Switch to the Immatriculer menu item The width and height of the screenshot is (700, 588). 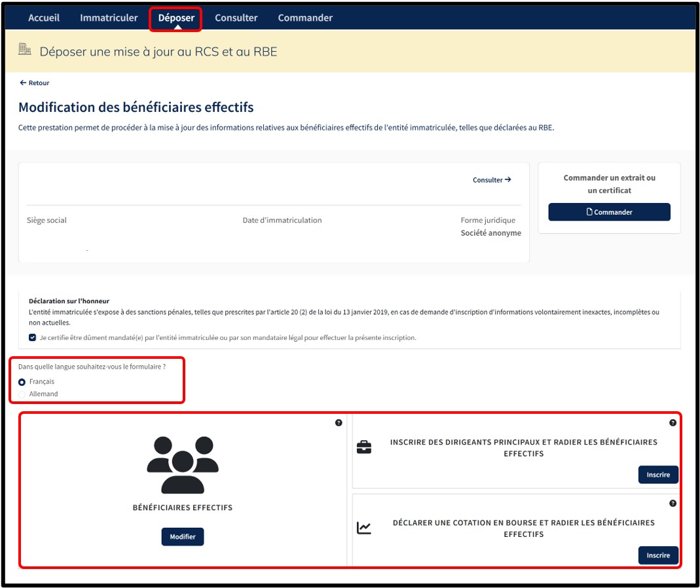coord(109,18)
